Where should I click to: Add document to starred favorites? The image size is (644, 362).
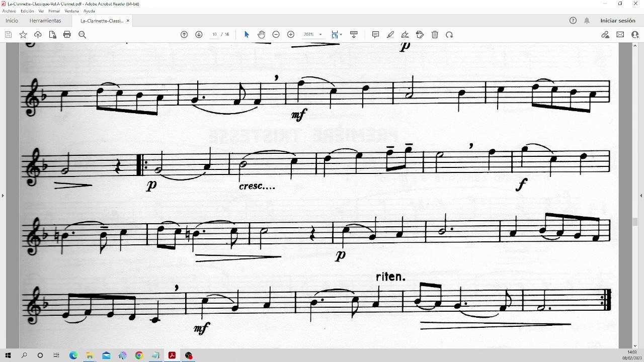[x=23, y=35]
